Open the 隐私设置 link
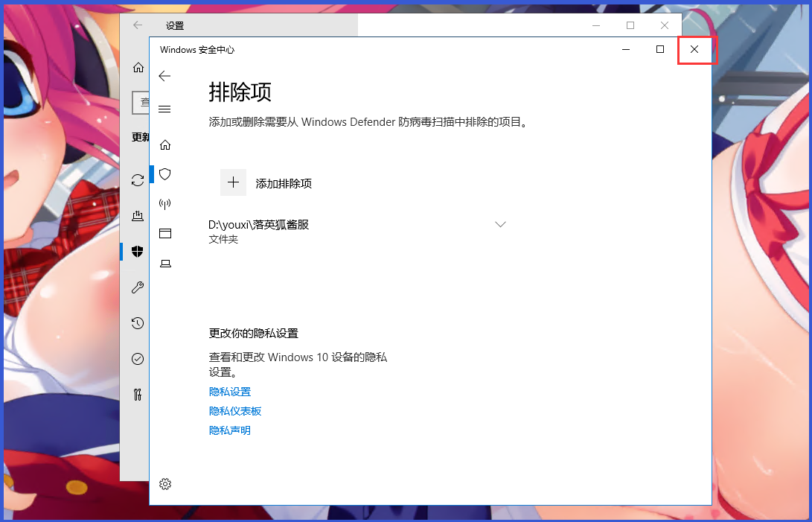The image size is (812, 522). 230,391
